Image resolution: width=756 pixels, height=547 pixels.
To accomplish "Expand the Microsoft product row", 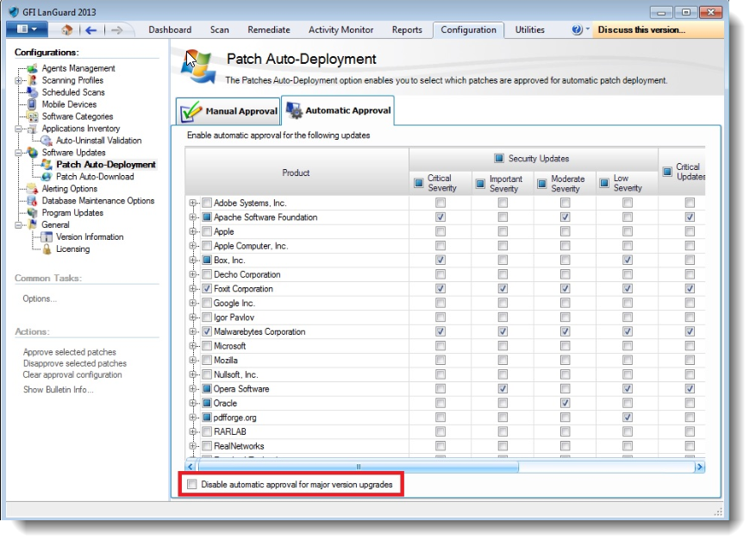I will point(193,346).
